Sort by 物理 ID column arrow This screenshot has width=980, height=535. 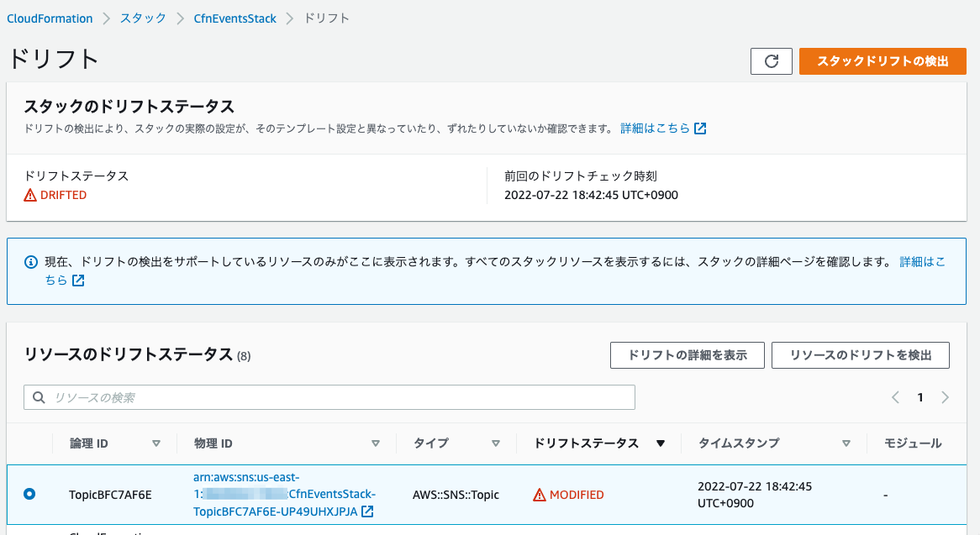click(376, 443)
